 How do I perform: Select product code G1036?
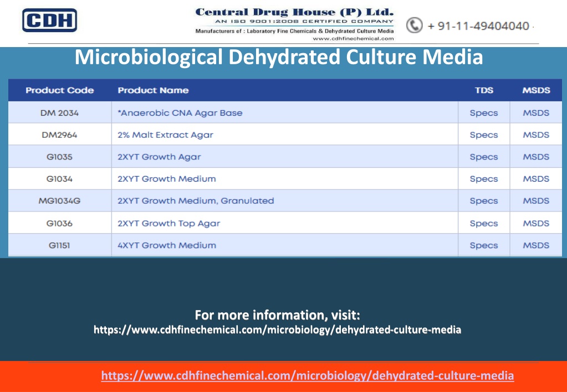pos(59,223)
